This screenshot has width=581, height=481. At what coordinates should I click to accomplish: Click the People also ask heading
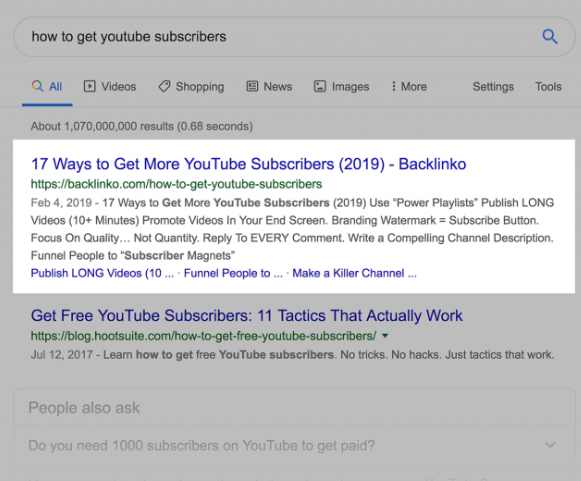pos(84,408)
